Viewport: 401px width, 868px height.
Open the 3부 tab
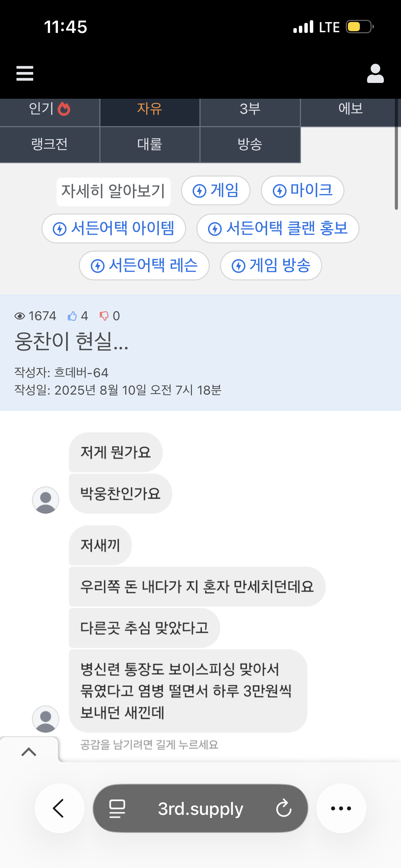250,109
